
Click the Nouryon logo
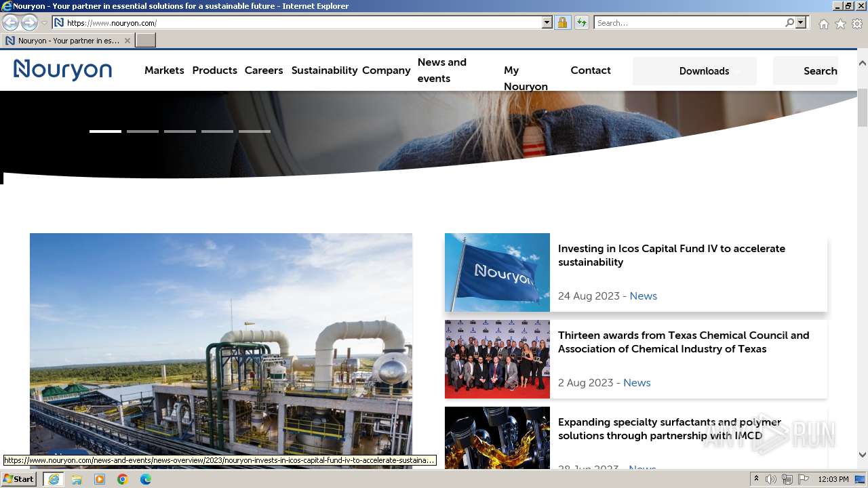62,70
